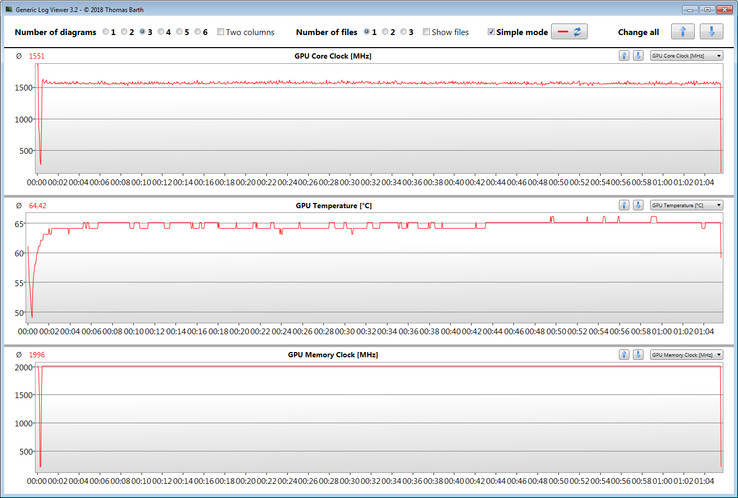Select 2 files radio button
Image resolution: width=738 pixels, height=498 pixels.
pyautogui.click(x=385, y=32)
